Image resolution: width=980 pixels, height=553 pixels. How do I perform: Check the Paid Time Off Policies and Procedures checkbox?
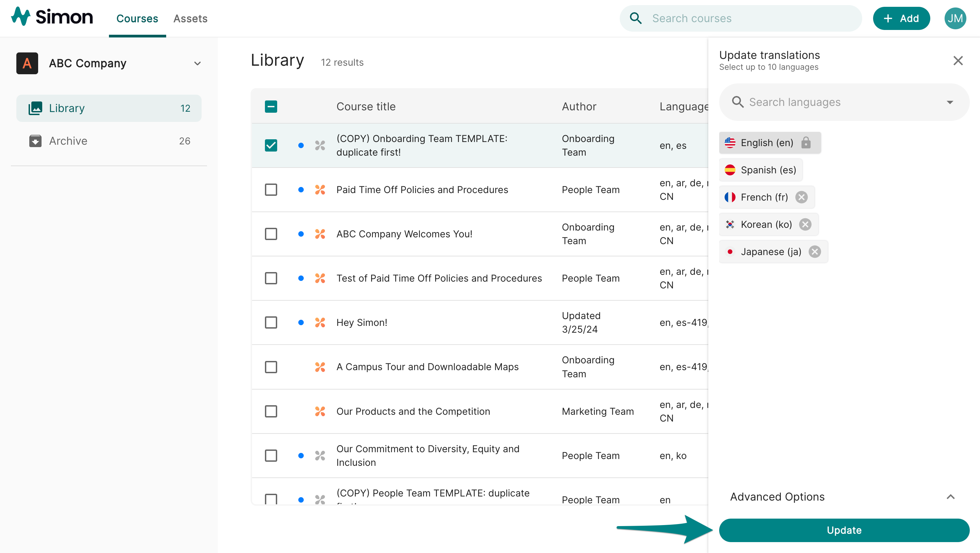click(x=271, y=189)
